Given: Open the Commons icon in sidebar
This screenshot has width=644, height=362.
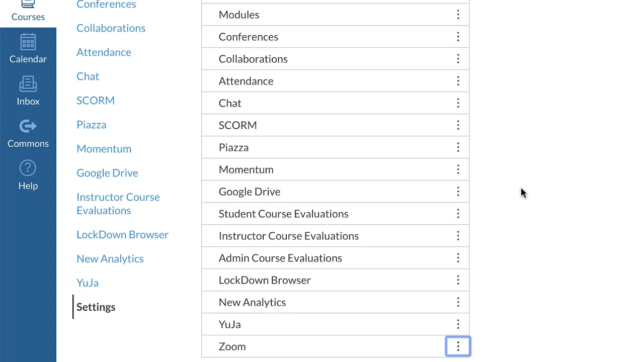Looking at the screenshot, I should pyautogui.click(x=28, y=133).
